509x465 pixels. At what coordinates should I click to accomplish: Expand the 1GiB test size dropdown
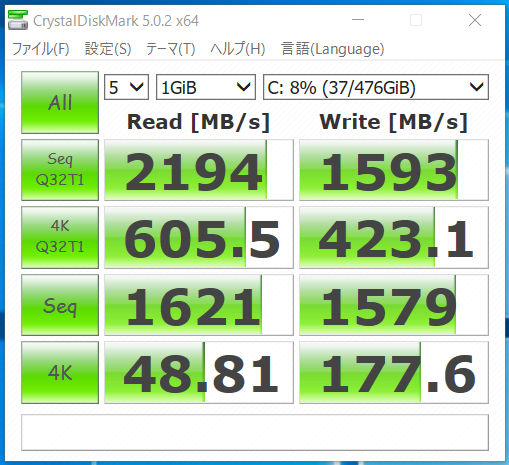coord(206,87)
